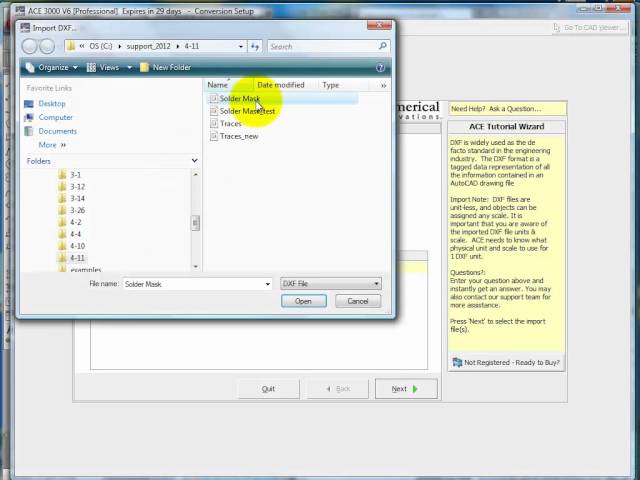This screenshot has height=480, width=640.
Task: Open the 3-14 folder in tree
Action: [x=77, y=199]
